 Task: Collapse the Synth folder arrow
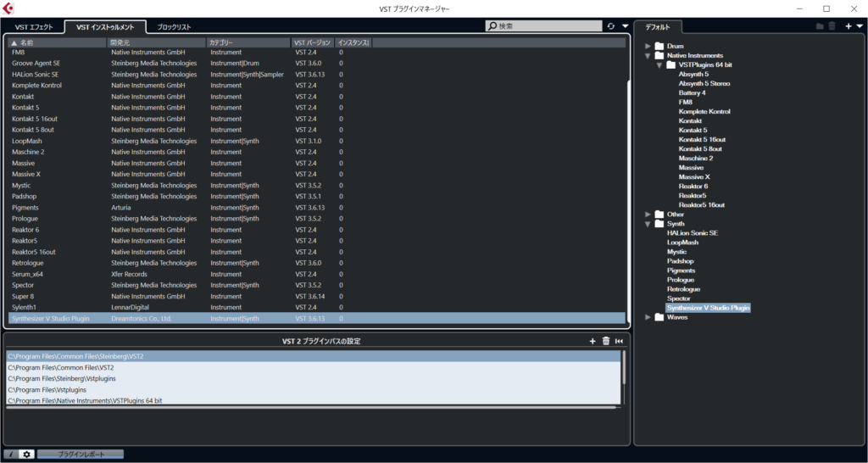coord(648,224)
